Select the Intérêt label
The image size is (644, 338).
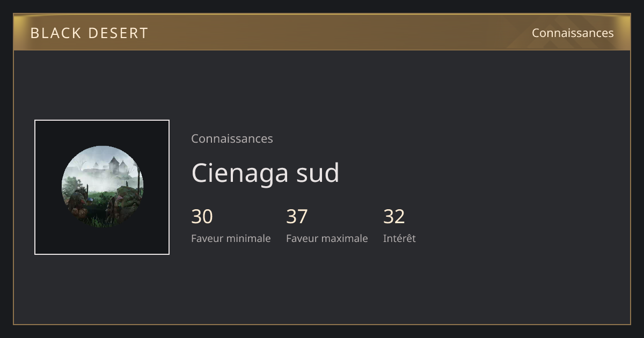pos(399,238)
